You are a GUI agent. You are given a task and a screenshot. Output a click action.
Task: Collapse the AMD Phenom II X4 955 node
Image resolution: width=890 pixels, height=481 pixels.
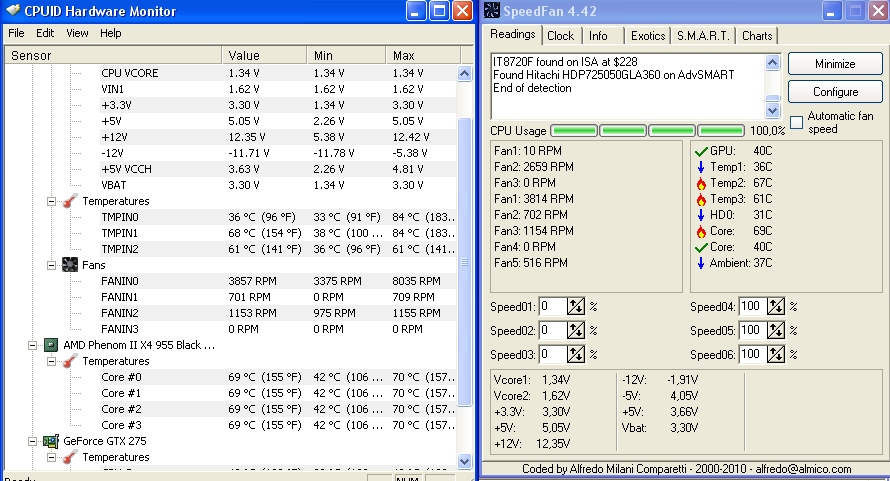click(33, 345)
